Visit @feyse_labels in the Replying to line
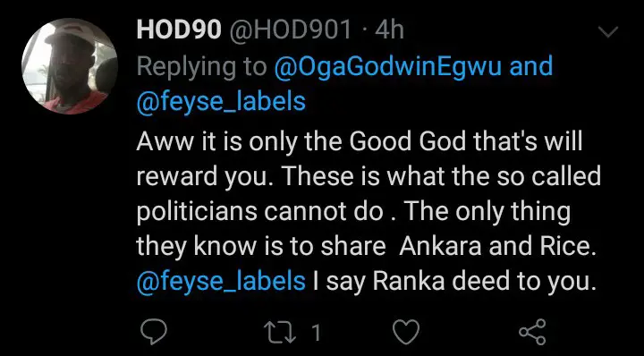This screenshot has width=644, height=356. pyautogui.click(x=221, y=102)
